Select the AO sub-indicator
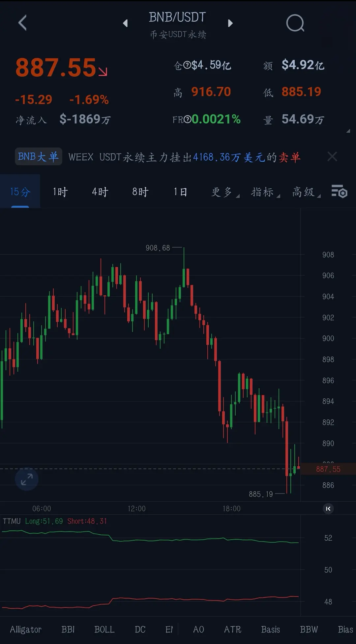 click(x=198, y=630)
